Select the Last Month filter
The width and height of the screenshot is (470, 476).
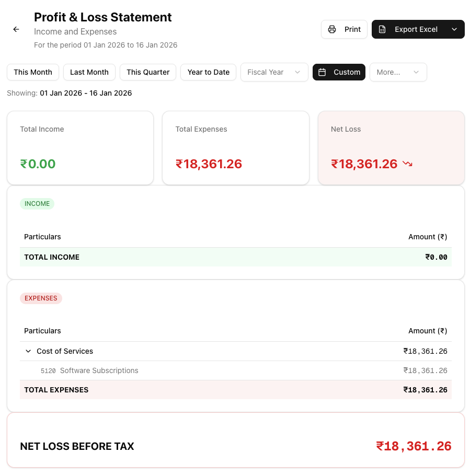(x=89, y=72)
